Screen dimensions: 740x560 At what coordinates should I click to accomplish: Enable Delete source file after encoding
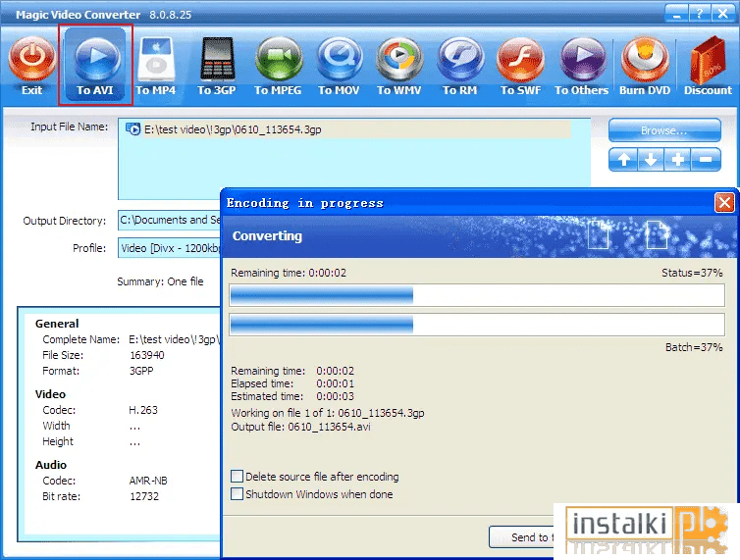click(237, 476)
